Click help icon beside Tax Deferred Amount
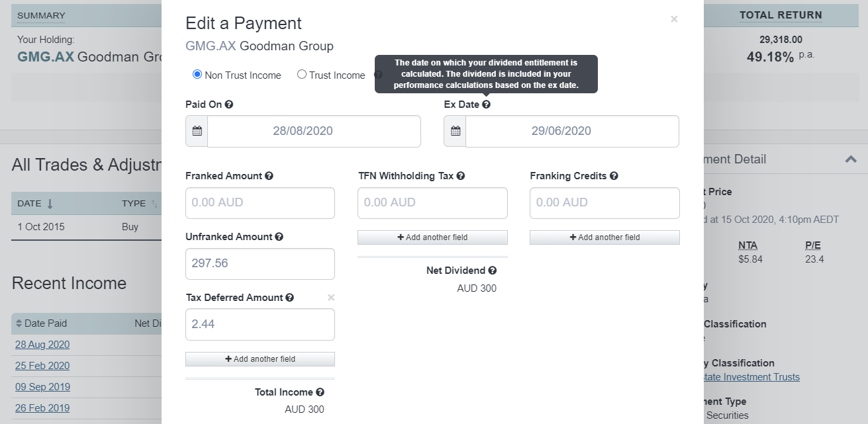The height and width of the screenshot is (424, 868). 290,298
